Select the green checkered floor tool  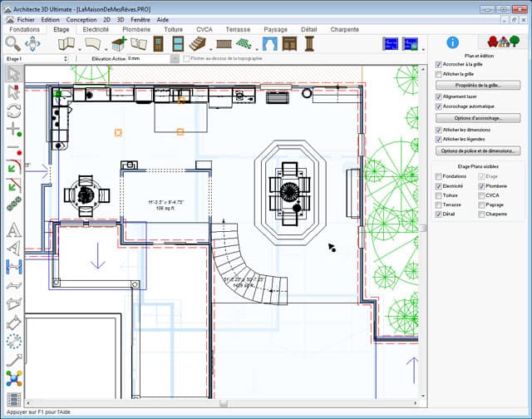244,44
